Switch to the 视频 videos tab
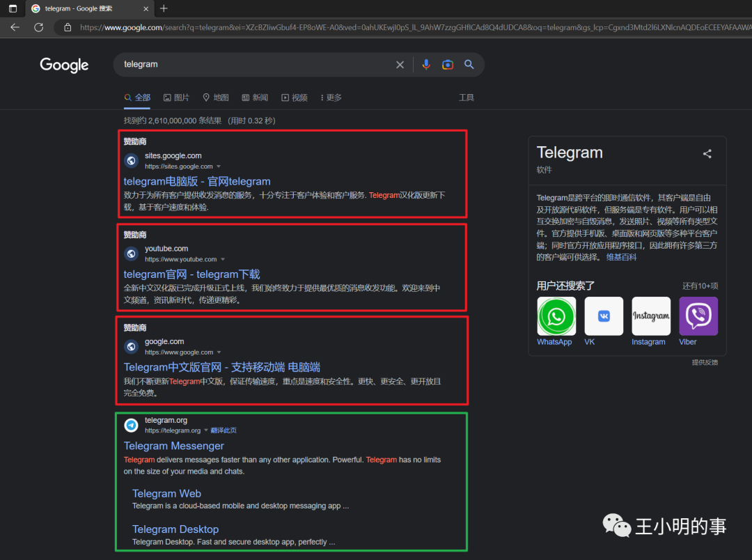752x560 pixels. [295, 98]
